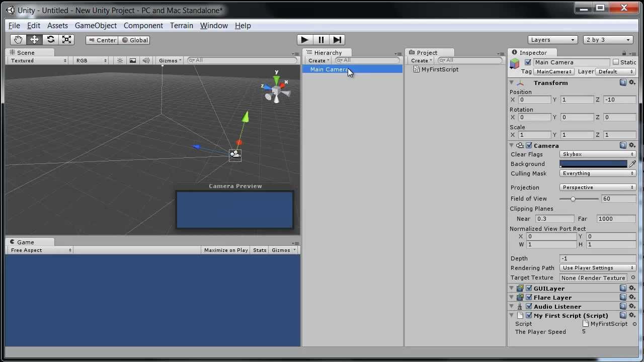The width and height of the screenshot is (644, 362).
Task: Toggle scene lighting sun icon
Action: (x=120, y=60)
